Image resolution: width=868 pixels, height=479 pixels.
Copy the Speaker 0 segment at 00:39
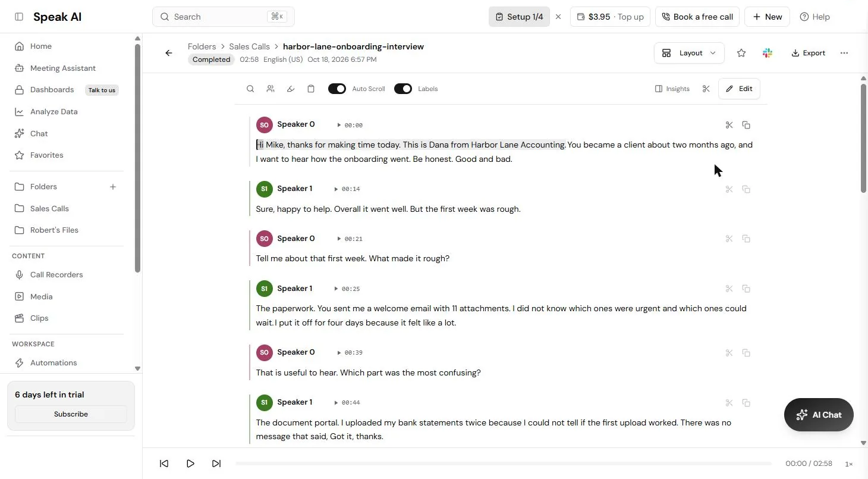pyautogui.click(x=746, y=353)
